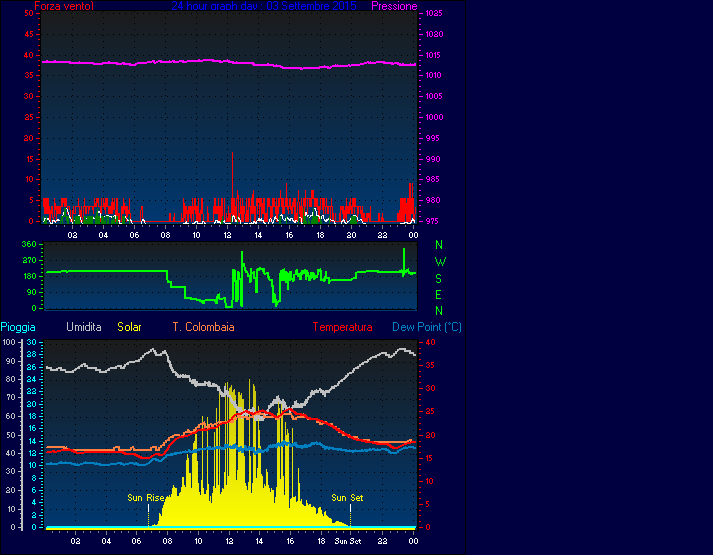Screen dimensions: 713x555
Task: Click hour "06" under the wind graph
Action: coord(134,235)
